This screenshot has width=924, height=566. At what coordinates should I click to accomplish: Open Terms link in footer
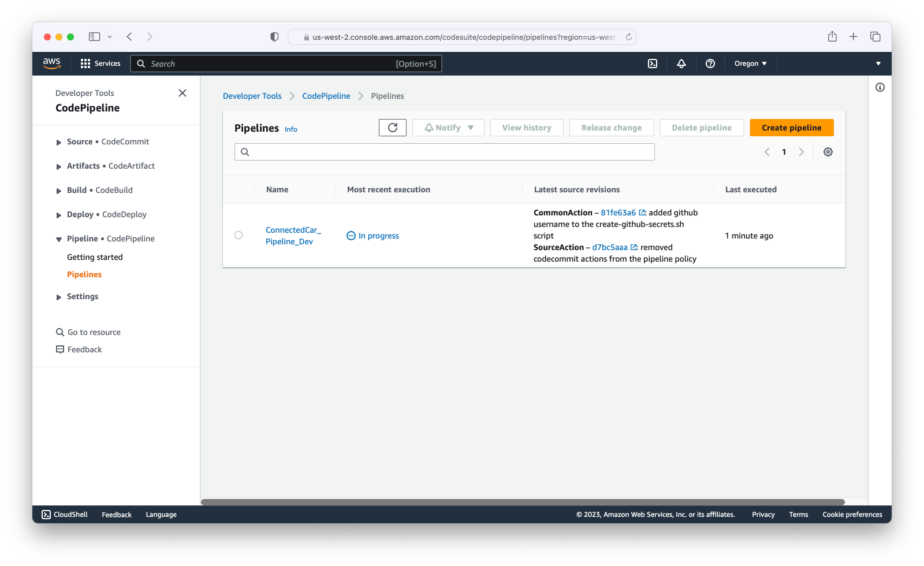click(x=799, y=515)
